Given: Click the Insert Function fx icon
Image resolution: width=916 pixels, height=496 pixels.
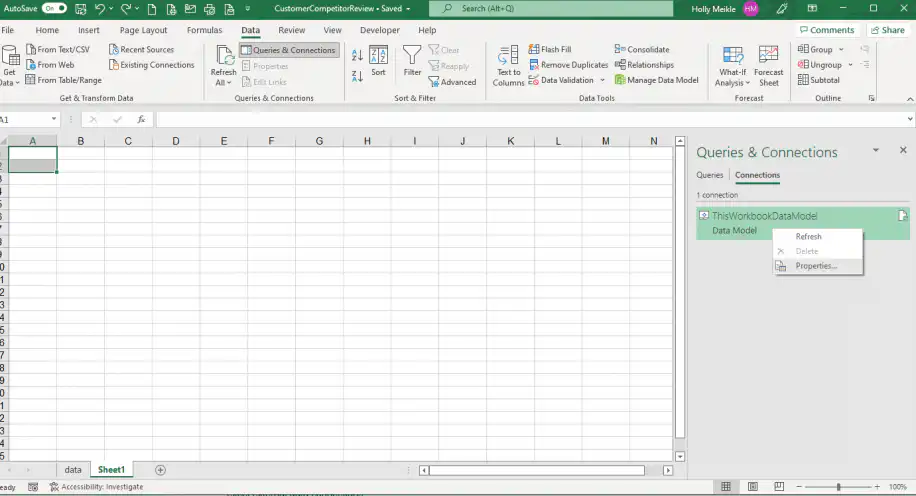Looking at the screenshot, I should [141, 119].
